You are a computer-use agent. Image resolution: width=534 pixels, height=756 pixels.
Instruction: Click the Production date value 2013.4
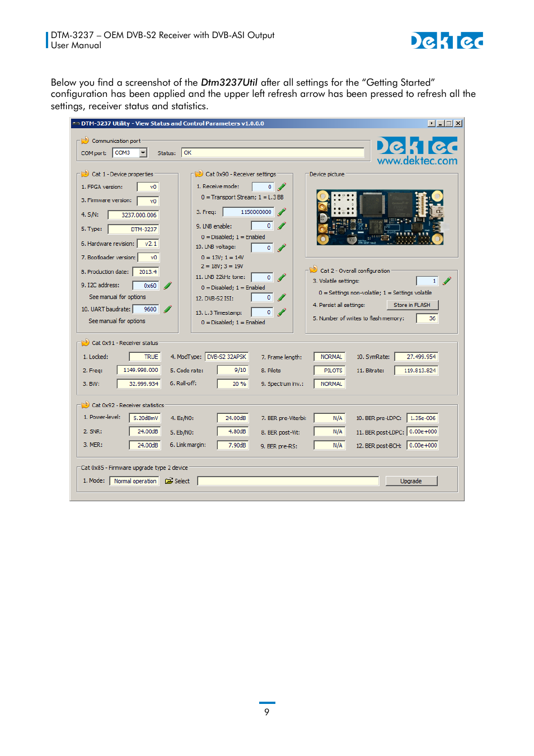pyautogui.click(x=146, y=272)
